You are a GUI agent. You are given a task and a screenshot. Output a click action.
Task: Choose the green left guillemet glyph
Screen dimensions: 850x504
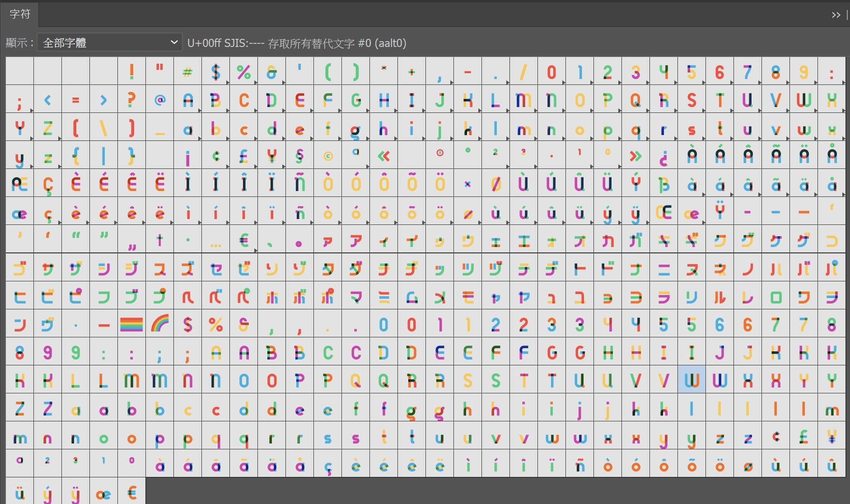click(x=384, y=155)
